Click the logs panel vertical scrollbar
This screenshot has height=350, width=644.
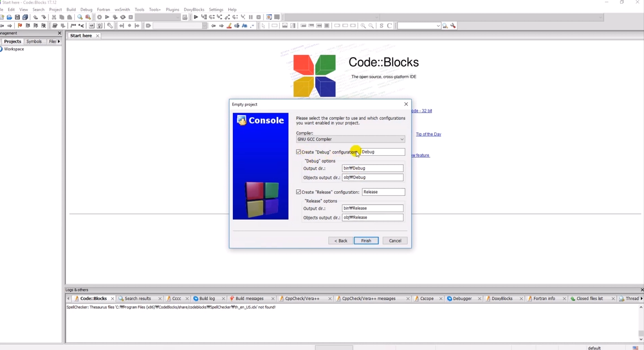pos(641,323)
